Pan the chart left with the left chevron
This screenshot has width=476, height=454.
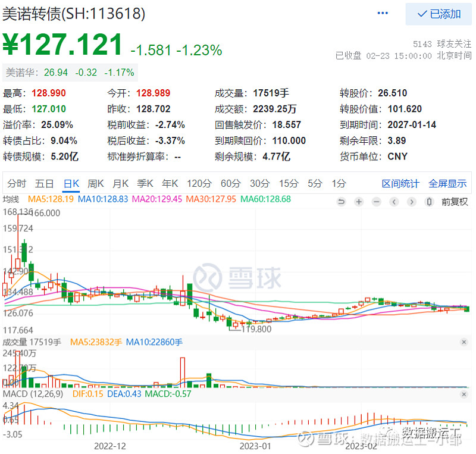coord(394,202)
